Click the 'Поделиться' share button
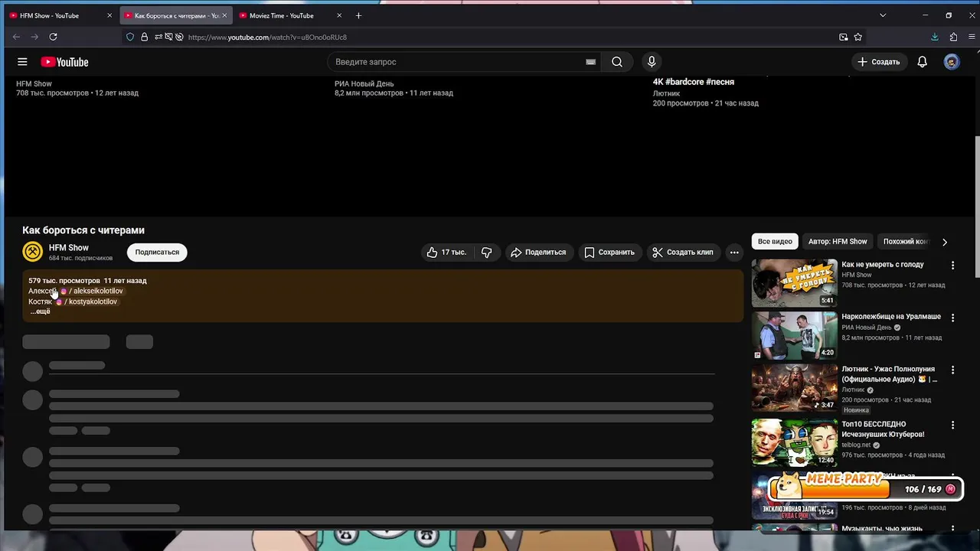Viewport: 980px width, 551px height. 538,252
